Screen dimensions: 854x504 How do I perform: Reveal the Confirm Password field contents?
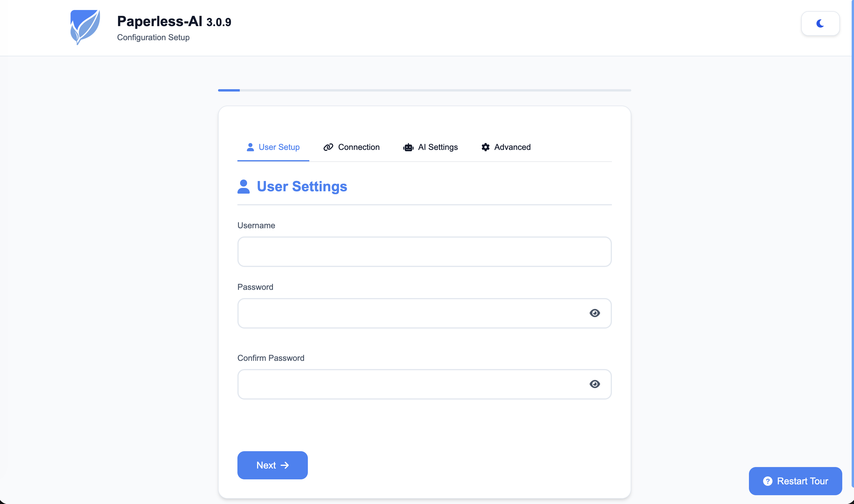click(x=595, y=384)
